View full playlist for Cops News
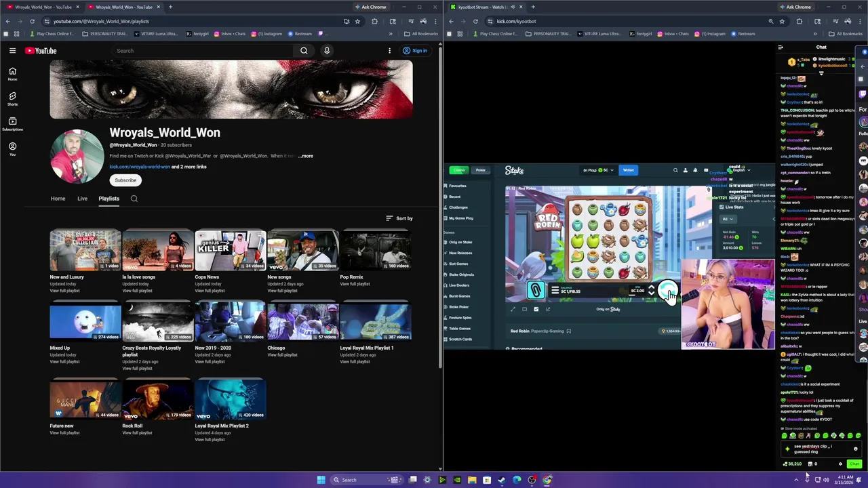 pyautogui.click(x=210, y=291)
